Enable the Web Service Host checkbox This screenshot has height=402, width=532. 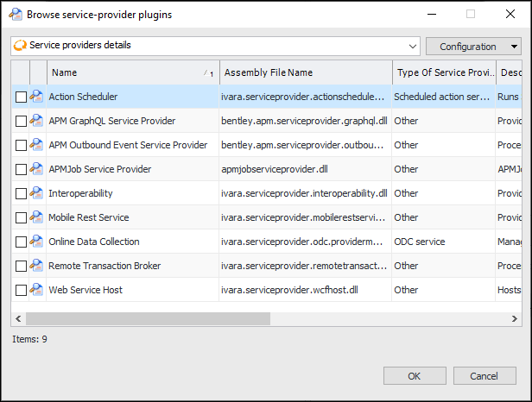(21, 291)
